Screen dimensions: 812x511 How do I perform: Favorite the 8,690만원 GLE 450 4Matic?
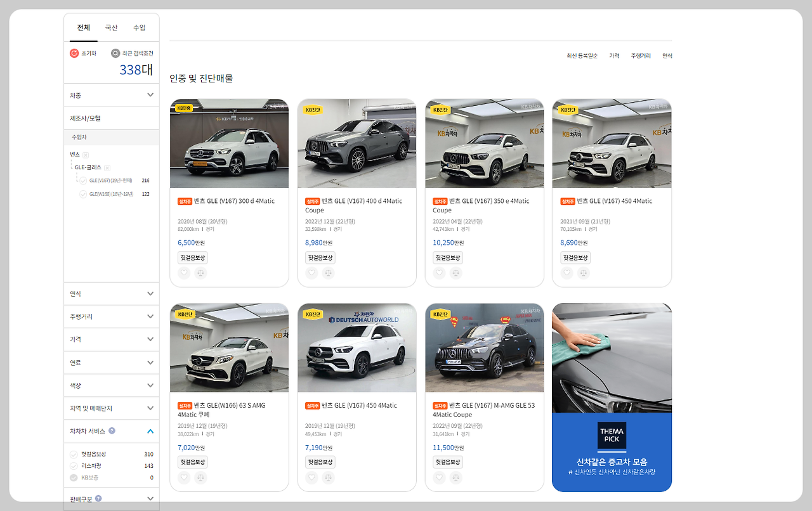click(567, 273)
